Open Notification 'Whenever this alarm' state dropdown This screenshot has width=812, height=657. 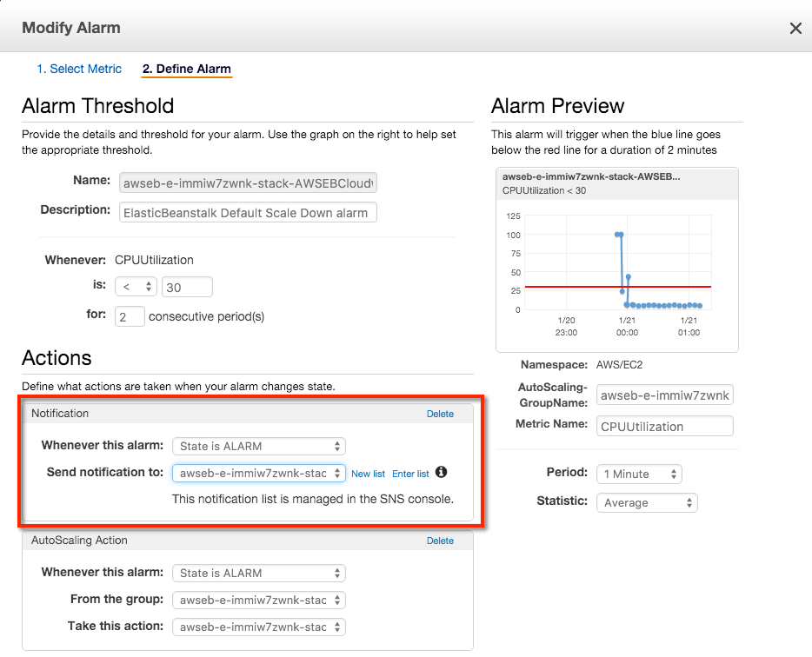pos(258,446)
